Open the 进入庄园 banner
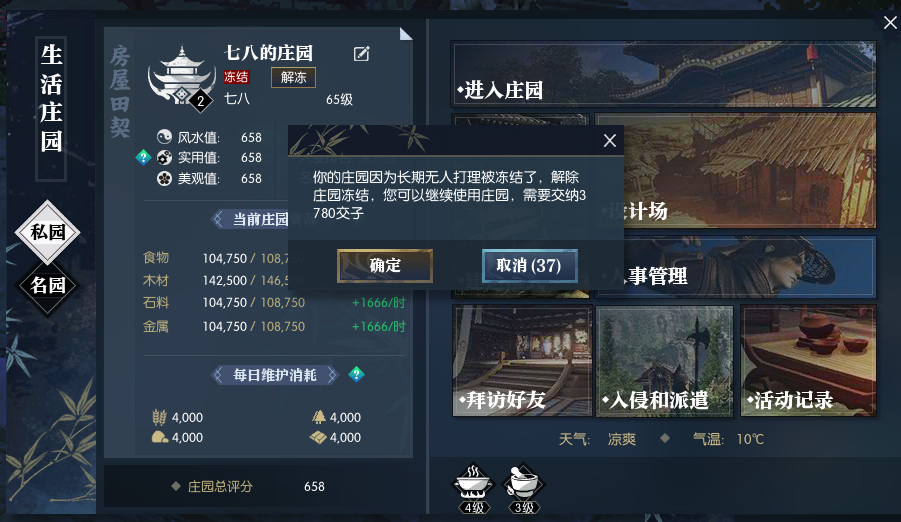Viewport: 901px width, 522px height. 664,74
